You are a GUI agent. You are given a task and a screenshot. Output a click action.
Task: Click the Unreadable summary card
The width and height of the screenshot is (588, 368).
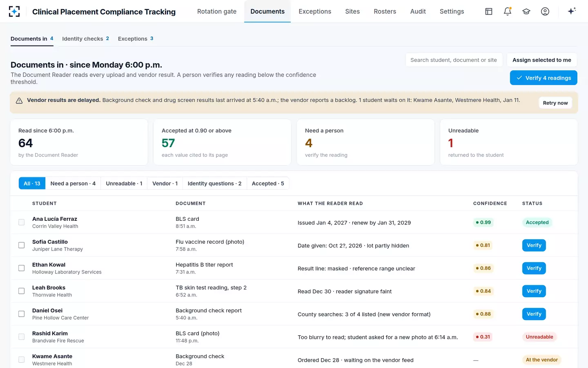pyautogui.click(x=509, y=142)
